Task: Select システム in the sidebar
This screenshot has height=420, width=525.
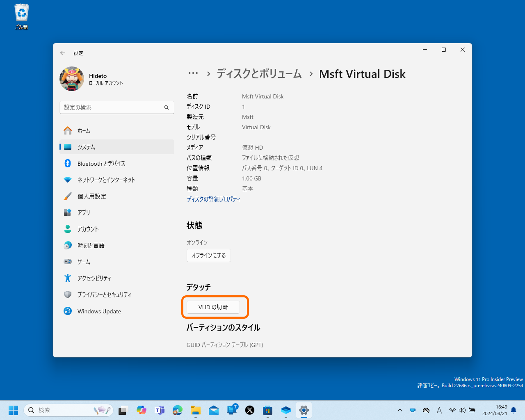Action: click(x=86, y=147)
